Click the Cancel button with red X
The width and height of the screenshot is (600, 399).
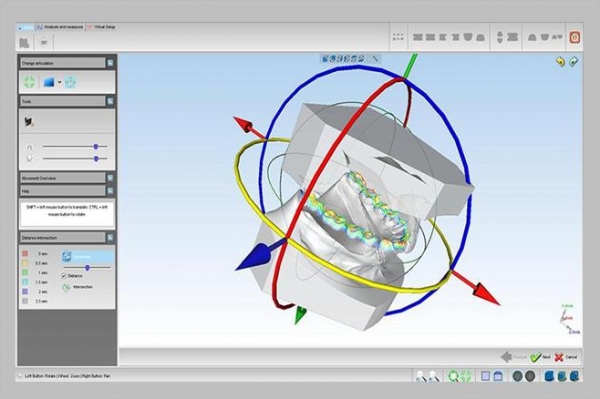point(566,357)
